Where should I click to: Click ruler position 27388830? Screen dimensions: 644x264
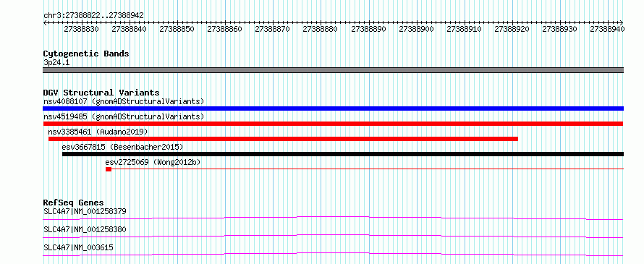(x=81, y=29)
